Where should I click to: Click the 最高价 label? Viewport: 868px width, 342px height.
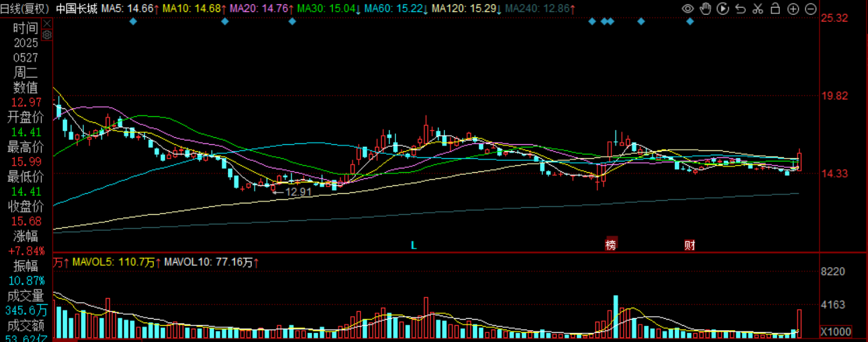[x=25, y=147]
